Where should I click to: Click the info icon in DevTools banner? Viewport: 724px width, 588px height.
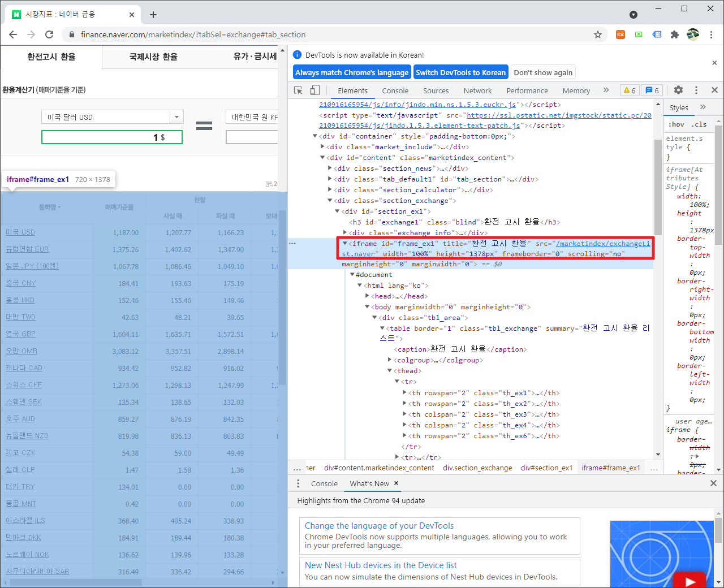pyautogui.click(x=298, y=55)
